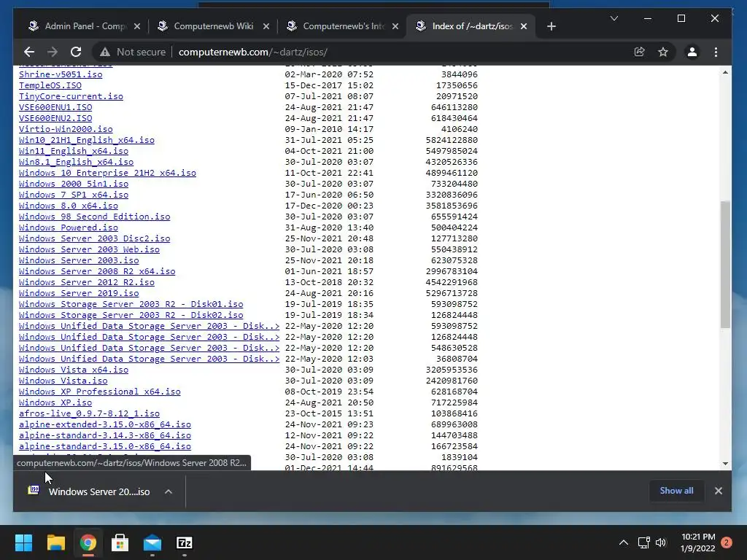Expand download item options chevron
The image size is (747, 560).
169,491
